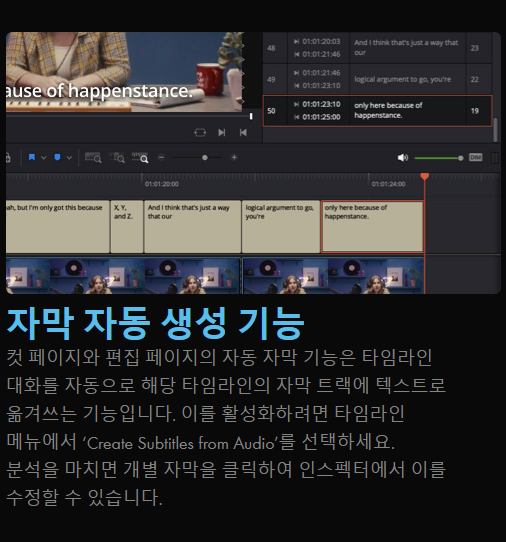
Task: Select timeline subtitle clip 'logical argument to go, you're'
Action: (x=281, y=227)
